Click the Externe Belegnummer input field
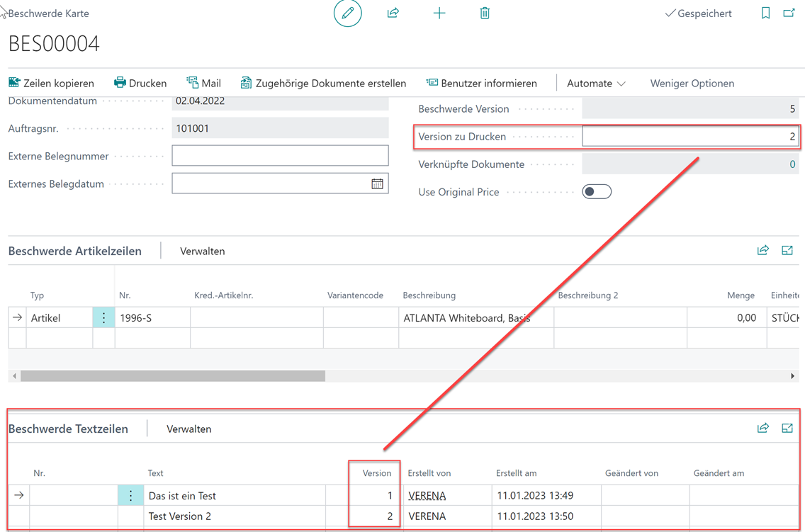This screenshot has height=532, width=805. (281, 155)
